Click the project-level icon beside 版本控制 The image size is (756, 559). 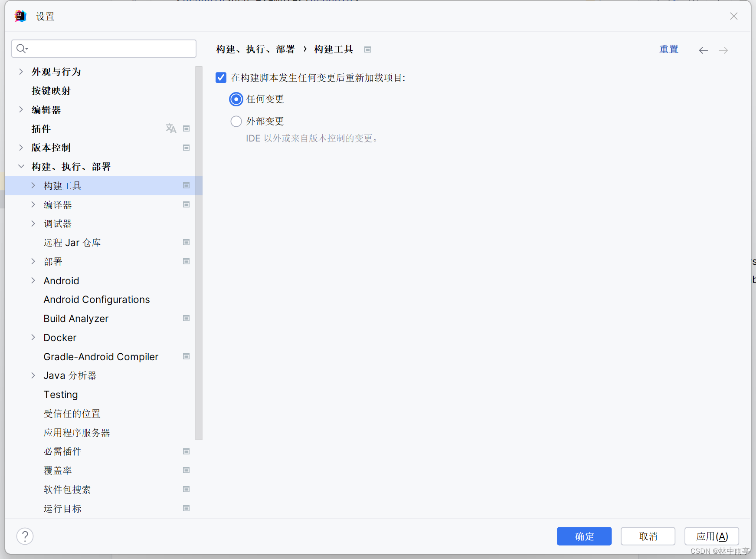pos(187,148)
